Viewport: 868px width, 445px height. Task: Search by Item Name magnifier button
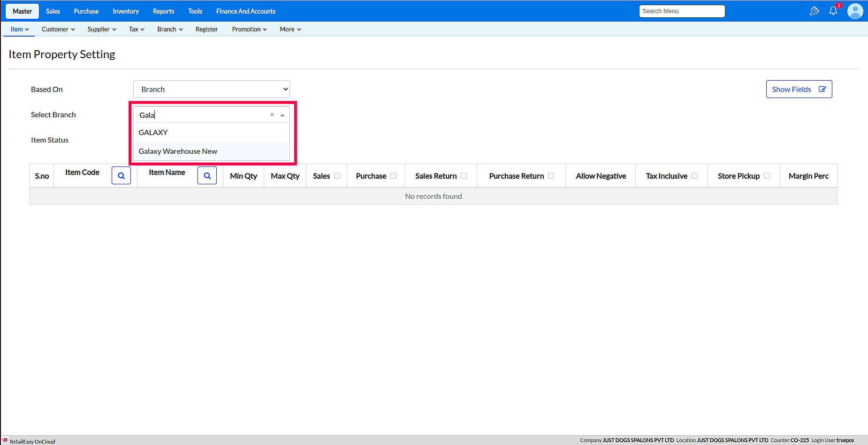tap(207, 176)
